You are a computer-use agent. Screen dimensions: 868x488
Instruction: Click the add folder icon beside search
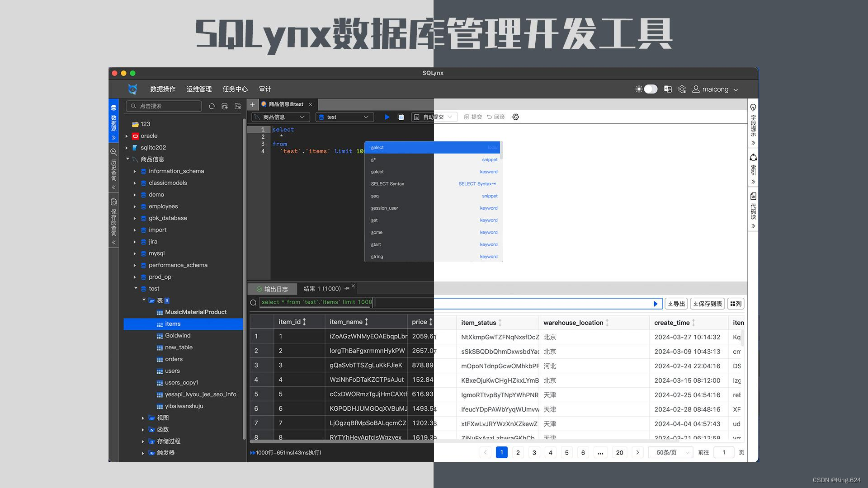click(x=238, y=106)
